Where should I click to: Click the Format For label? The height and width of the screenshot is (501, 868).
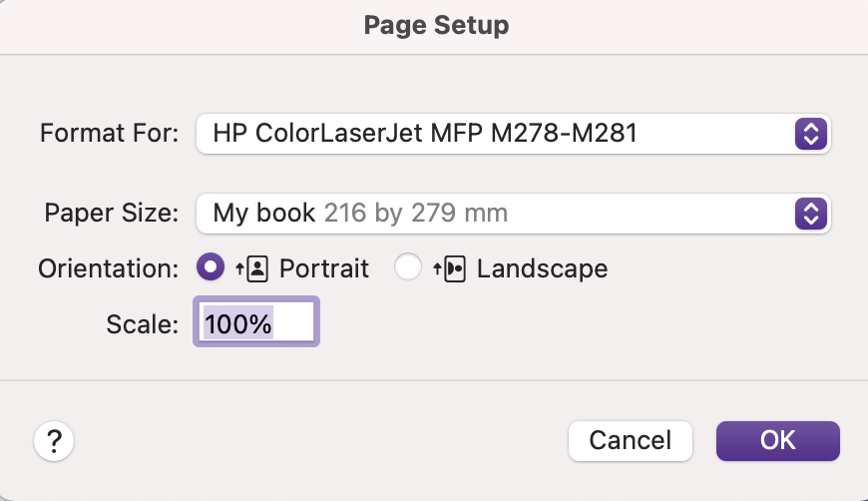pos(110,133)
